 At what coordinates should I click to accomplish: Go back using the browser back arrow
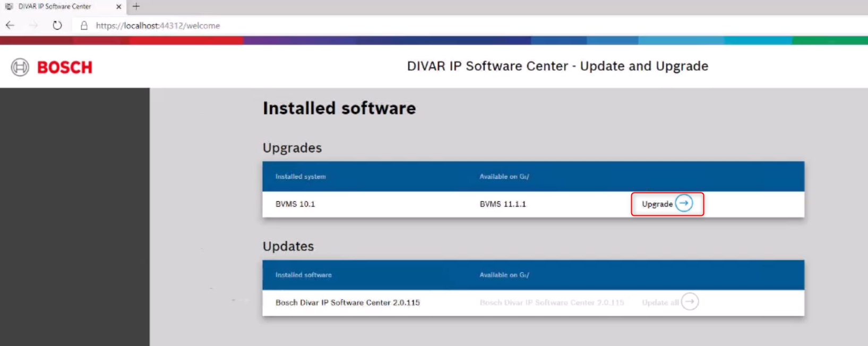10,26
